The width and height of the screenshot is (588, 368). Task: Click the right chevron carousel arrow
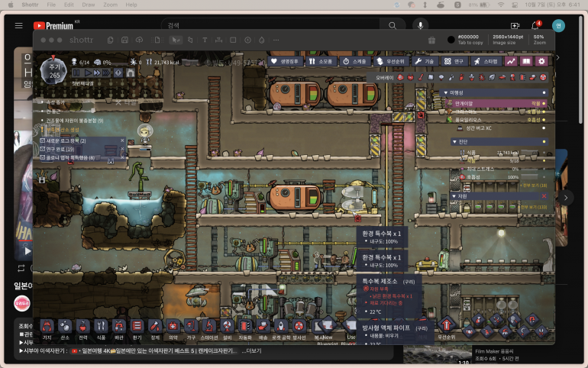click(x=566, y=198)
